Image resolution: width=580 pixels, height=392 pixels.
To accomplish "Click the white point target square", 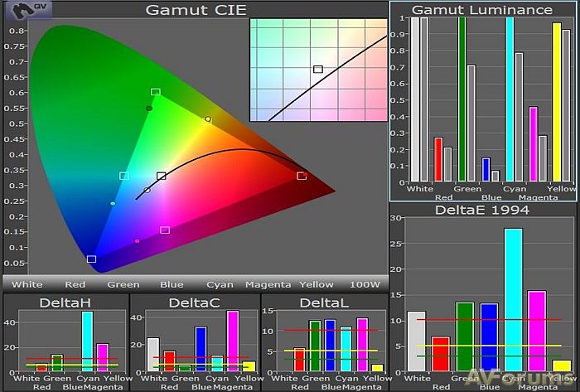I will [162, 176].
